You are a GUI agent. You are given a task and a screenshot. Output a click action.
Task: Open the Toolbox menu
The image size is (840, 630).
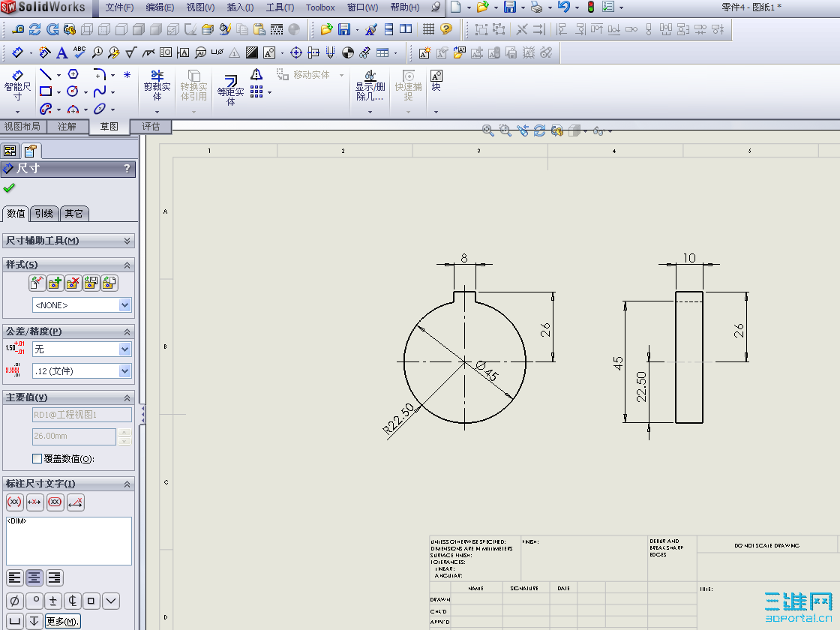(x=320, y=7)
